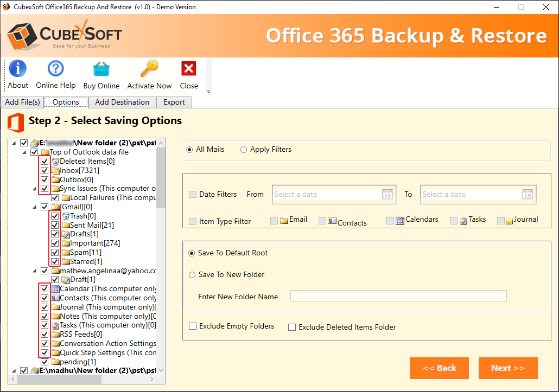Click the Journal folder icon in tree
Image resolution: width=559 pixels, height=392 pixels.
55,307
